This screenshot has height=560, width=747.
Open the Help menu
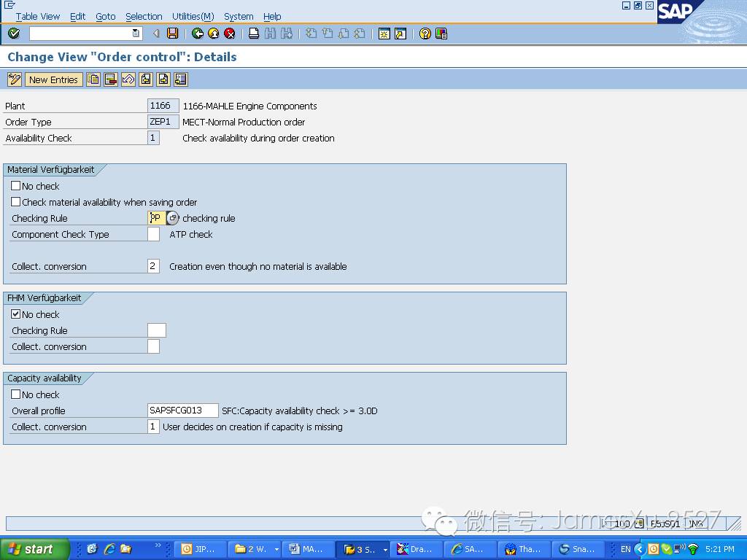click(272, 17)
